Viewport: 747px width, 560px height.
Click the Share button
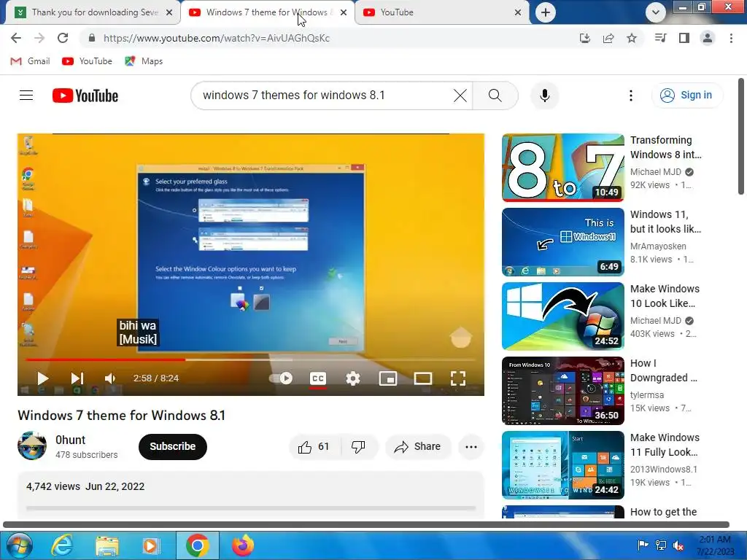[418, 447]
